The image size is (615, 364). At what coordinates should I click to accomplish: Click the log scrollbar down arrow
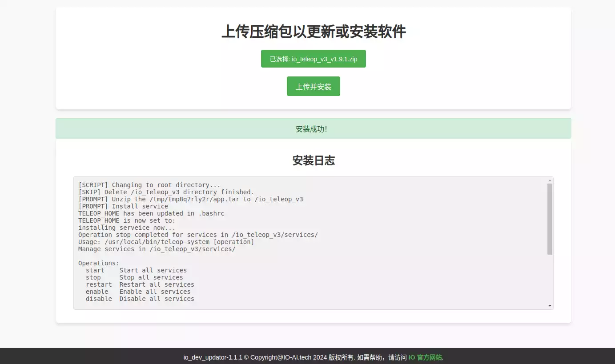(550, 306)
